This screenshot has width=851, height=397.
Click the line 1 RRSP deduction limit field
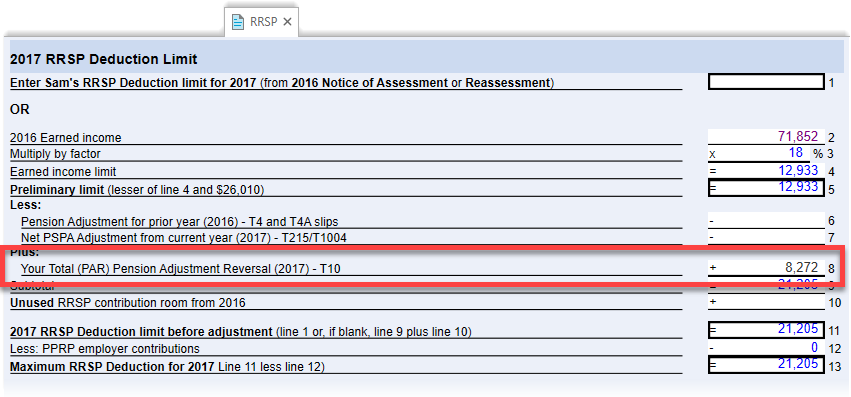pyautogui.click(x=766, y=83)
